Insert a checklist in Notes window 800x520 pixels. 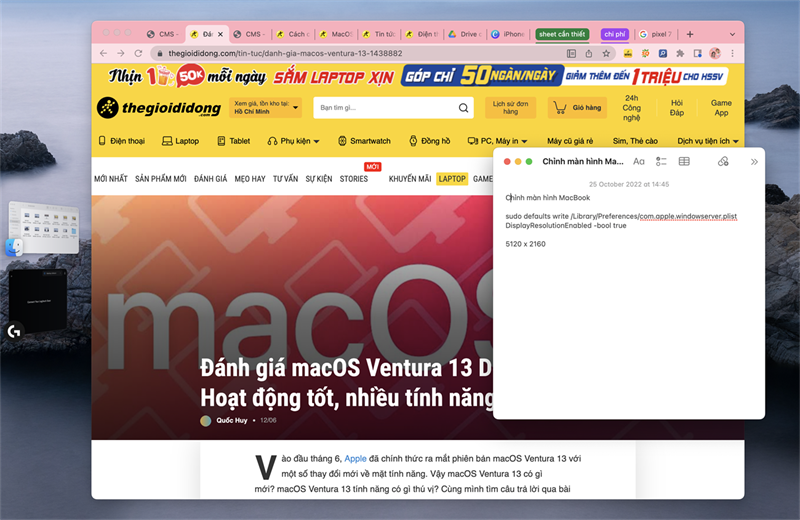(x=661, y=161)
